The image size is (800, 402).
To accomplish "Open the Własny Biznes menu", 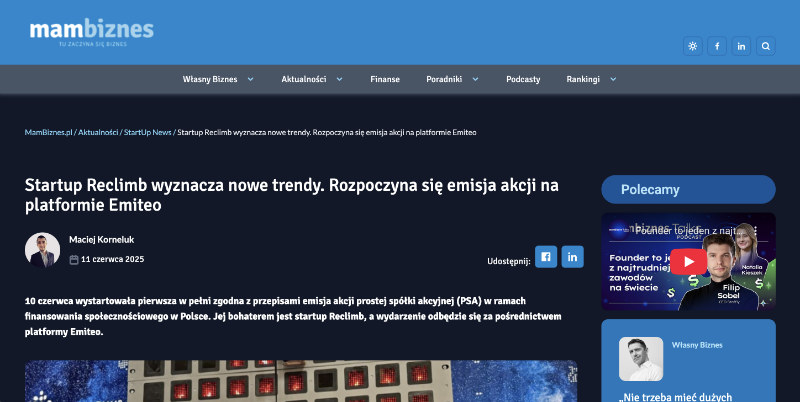I will tap(210, 79).
